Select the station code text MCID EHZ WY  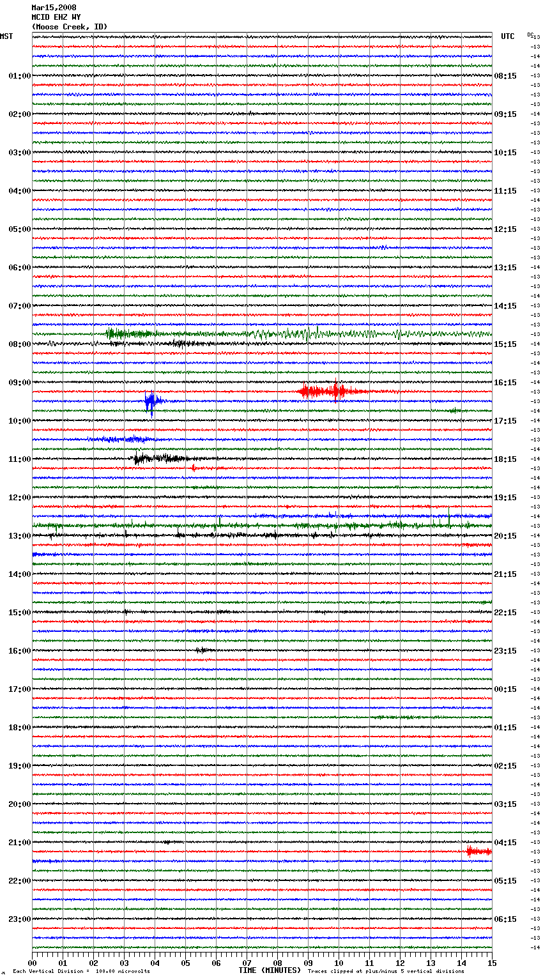point(56,17)
